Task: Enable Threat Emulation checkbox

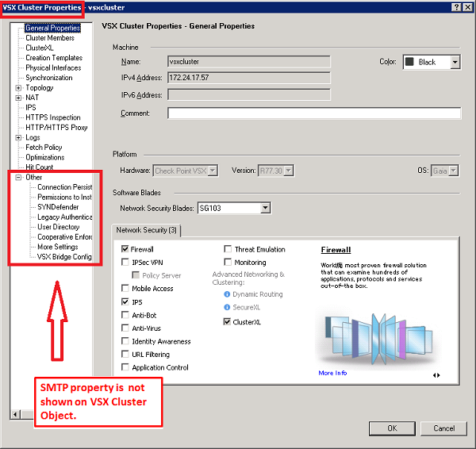Action: tap(228, 249)
